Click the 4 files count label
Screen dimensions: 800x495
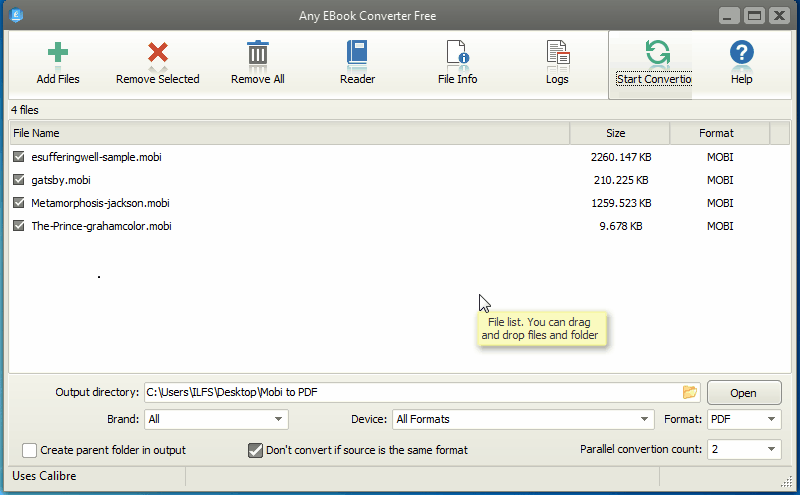coord(24,110)
